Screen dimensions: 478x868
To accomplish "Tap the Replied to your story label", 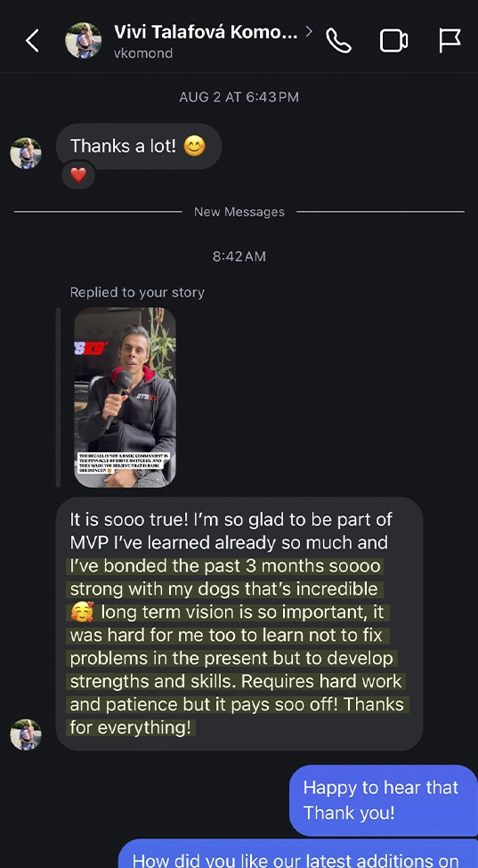I will 137,292.
